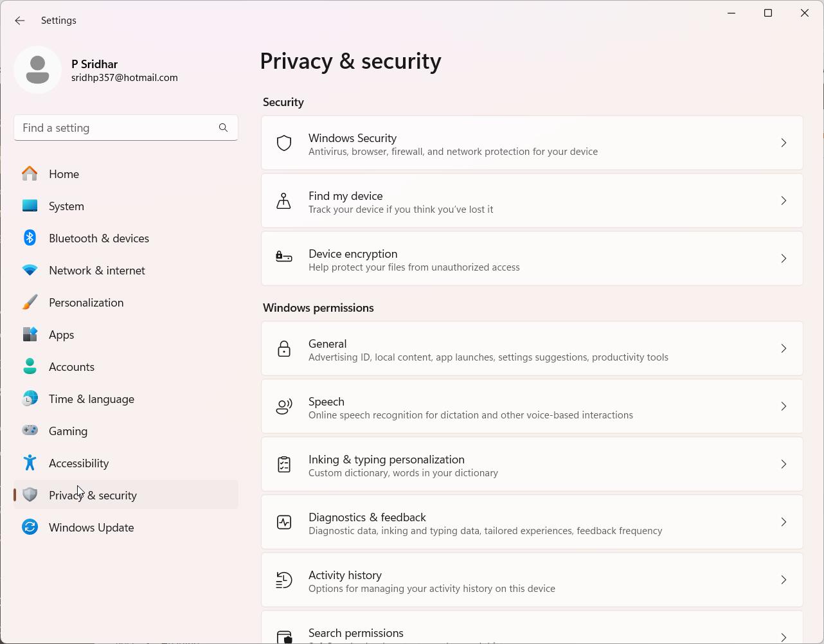Click the Activity history icon
Viewport: 824px width, 644px height.
click(x=283, y=580)
